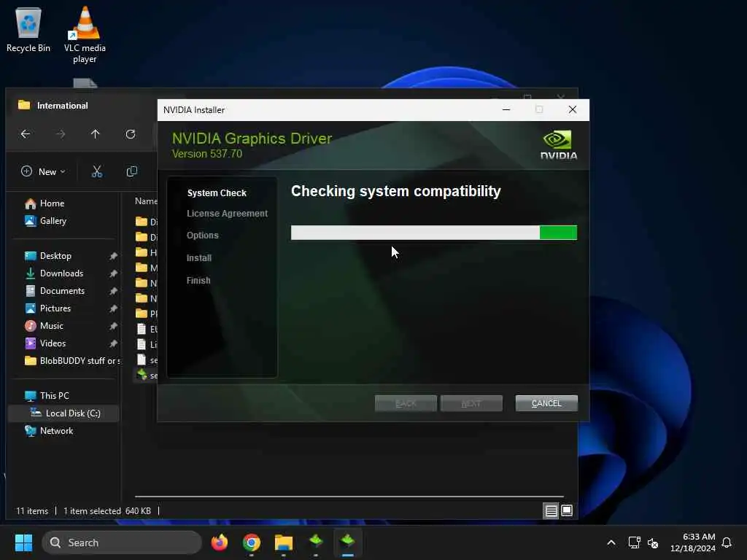This screenshot has height=560, width=747.
Task: Open Google Chrome from the taskbar
Action: (x=252, y=542)
